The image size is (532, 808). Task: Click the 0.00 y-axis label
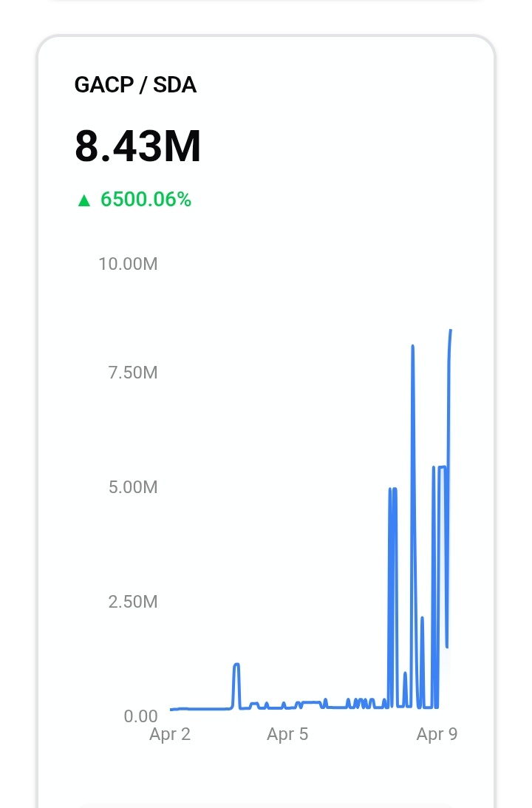140,716
